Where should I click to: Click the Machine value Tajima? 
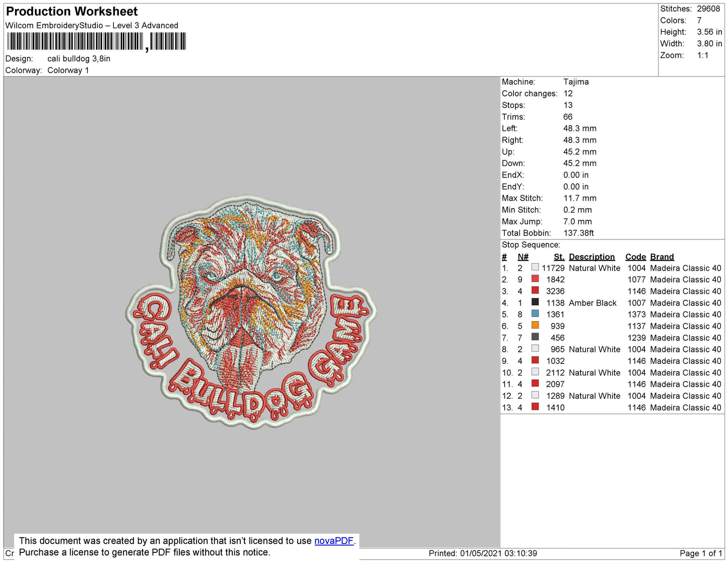coord(576,82)
